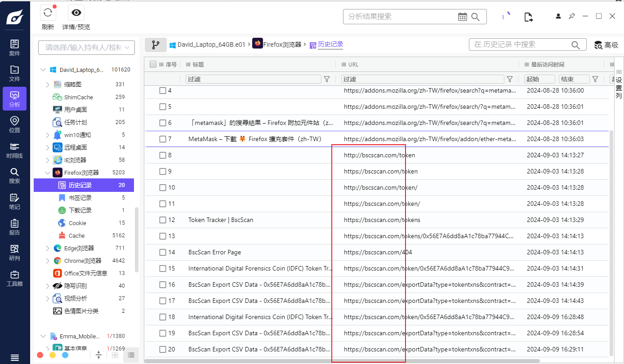This screenshot has width=624, height=364.
Task: Sort by the URL column header
Action: click(353, 64)
